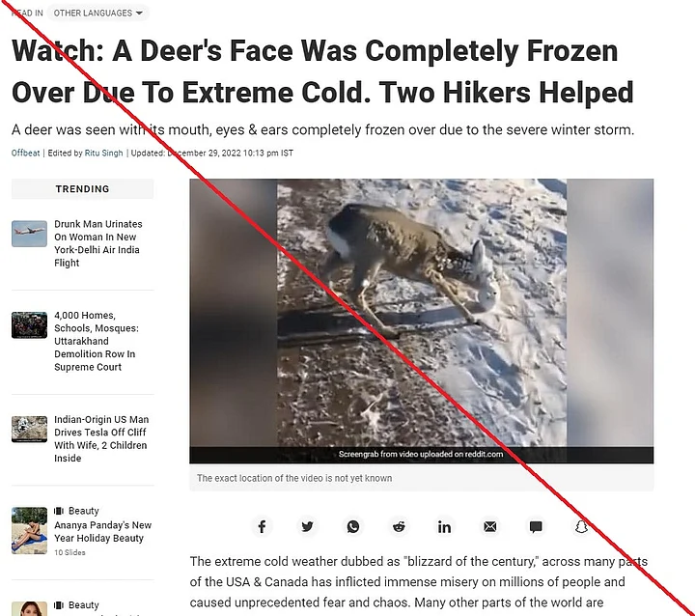Open author Ritu Singh profile link
695x616 pixels.
pos(103,153)
